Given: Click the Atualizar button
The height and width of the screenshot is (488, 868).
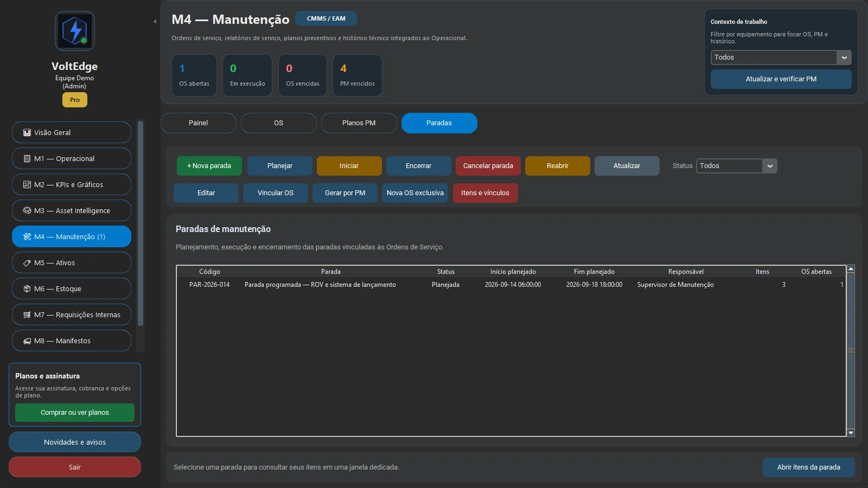Looking at the screenshot, I should [627, 166].
